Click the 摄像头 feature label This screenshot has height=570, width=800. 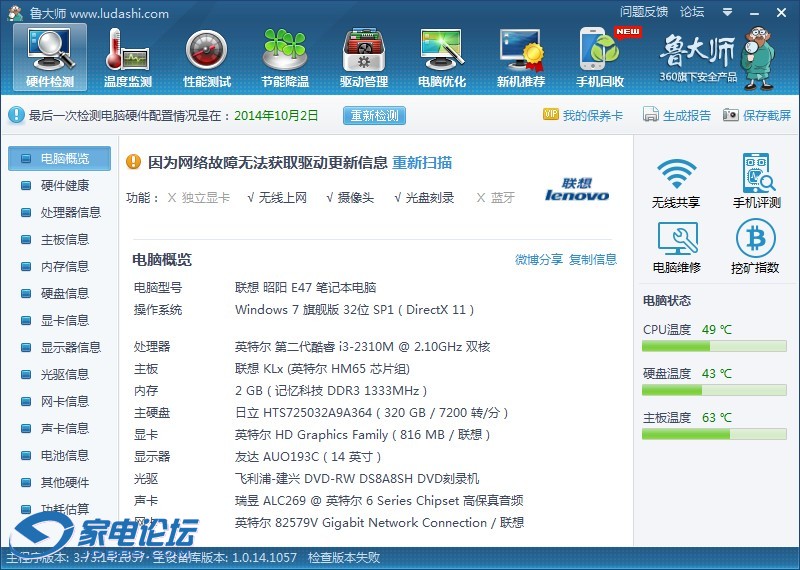(x=356, y=197)
